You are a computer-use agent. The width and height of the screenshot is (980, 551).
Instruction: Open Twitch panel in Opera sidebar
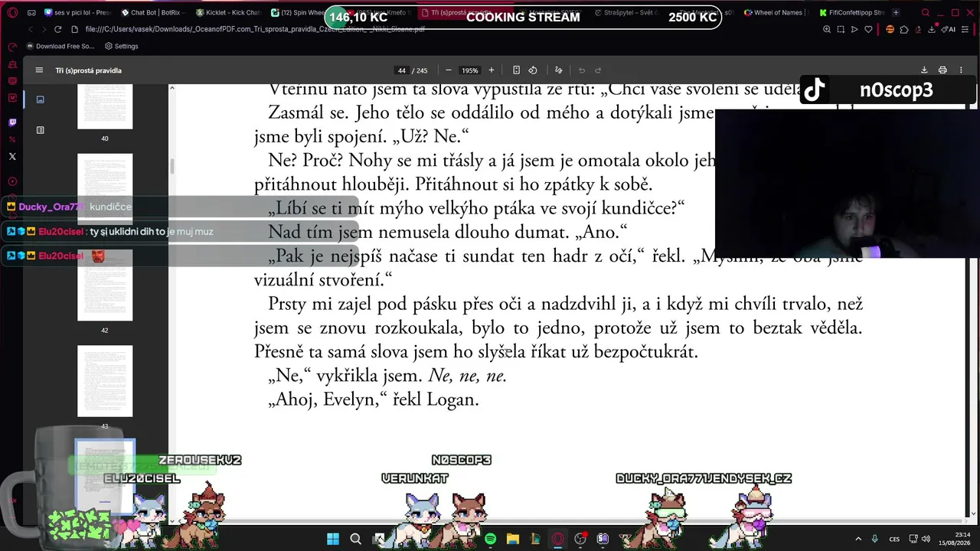coord(12,122)
